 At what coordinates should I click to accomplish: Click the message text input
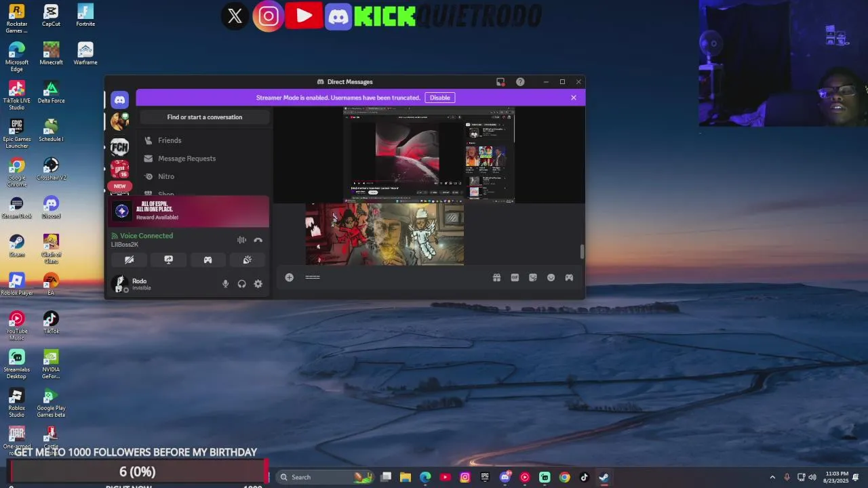pyautogui.click(x=393, y=277)
